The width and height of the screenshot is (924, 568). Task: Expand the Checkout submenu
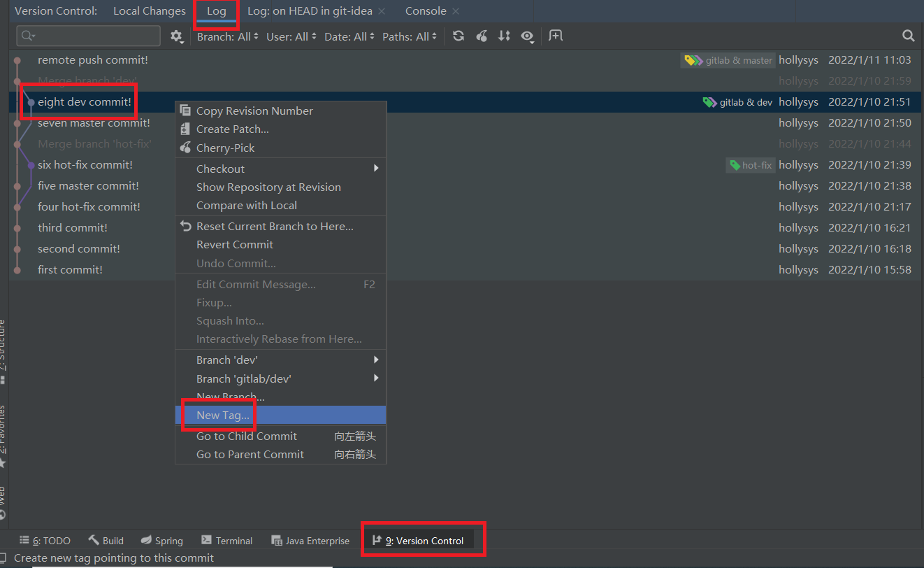point(280,169)
